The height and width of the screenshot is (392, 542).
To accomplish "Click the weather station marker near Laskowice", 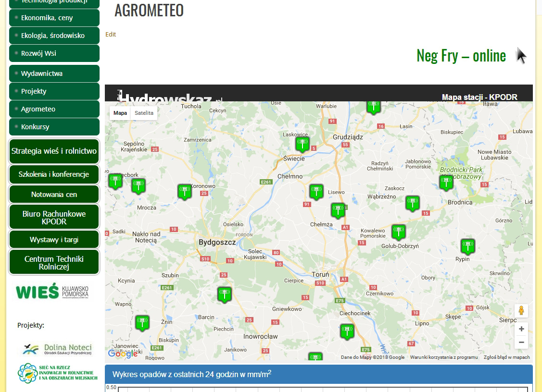I will pyautogui.click(x=303, y=145).
